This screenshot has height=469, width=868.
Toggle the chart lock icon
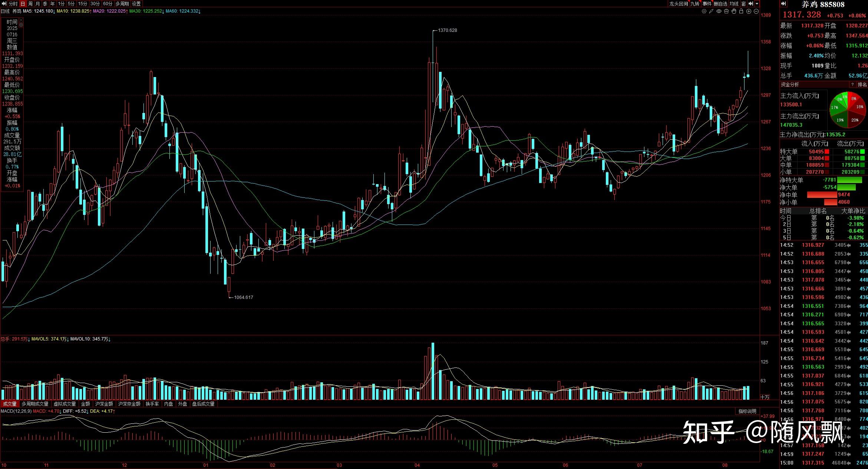click(x=741, y=11)
